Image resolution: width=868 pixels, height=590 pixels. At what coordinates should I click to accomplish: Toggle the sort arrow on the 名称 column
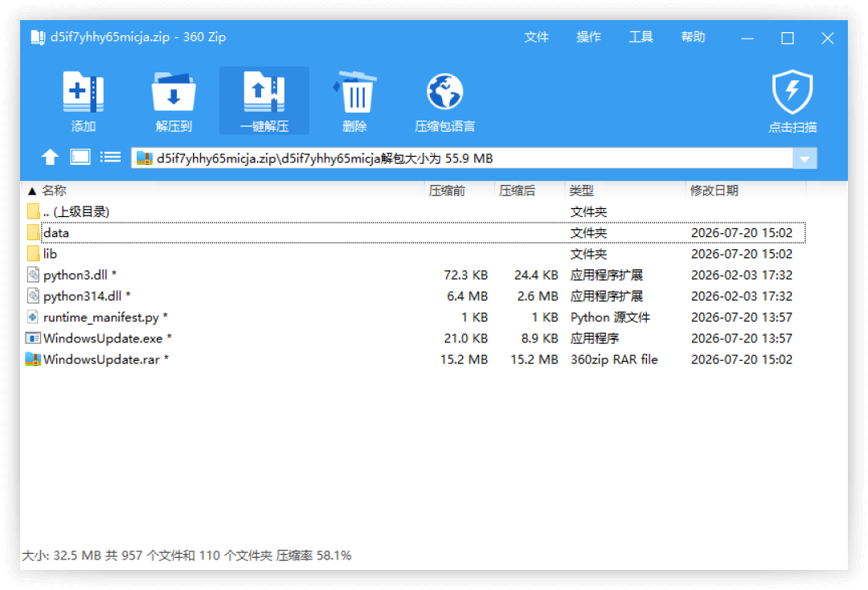tap(32, 191)
